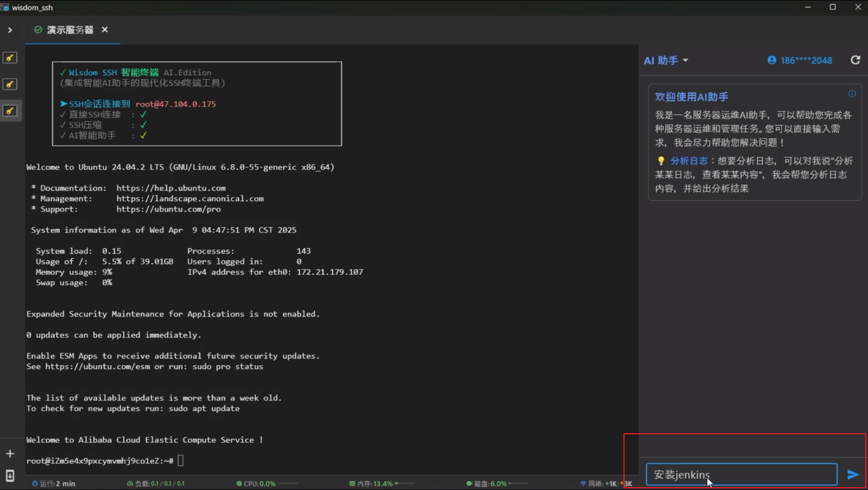Select the topmost key icon in the sidebar
The image size is (868, 490).
tap(10, 58)
